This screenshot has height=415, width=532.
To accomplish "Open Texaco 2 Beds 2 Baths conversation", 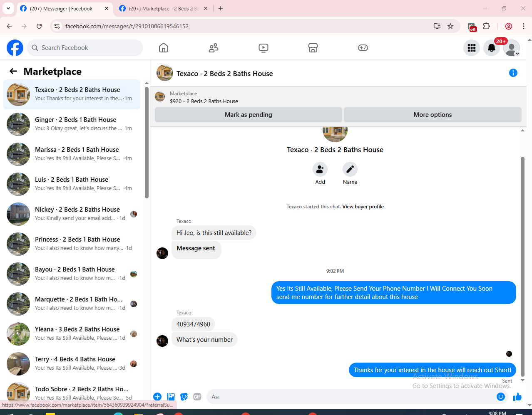I will [72, 94].
